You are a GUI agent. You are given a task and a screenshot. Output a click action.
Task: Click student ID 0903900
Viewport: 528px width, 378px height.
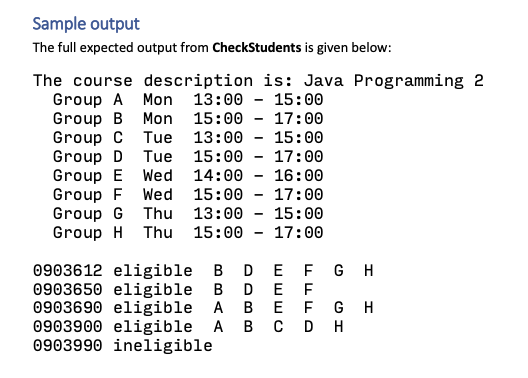[67, 327]
